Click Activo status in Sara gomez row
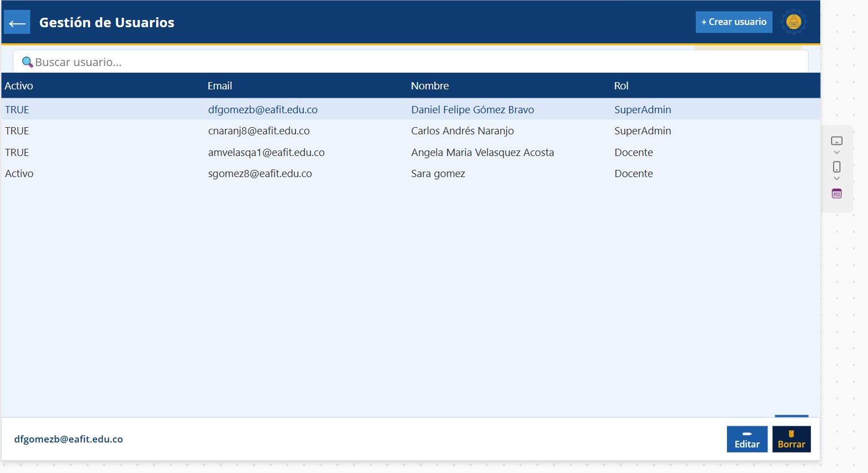 click(19, 174)
